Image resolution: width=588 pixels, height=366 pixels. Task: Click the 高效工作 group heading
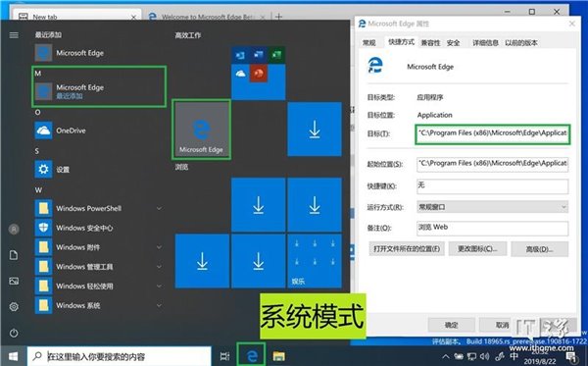[188, 35]
